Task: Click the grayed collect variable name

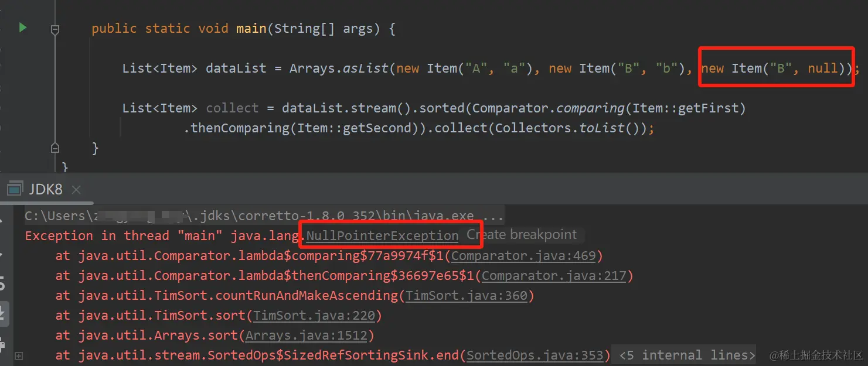Action: pyautogui.click(x=232, y=108)
